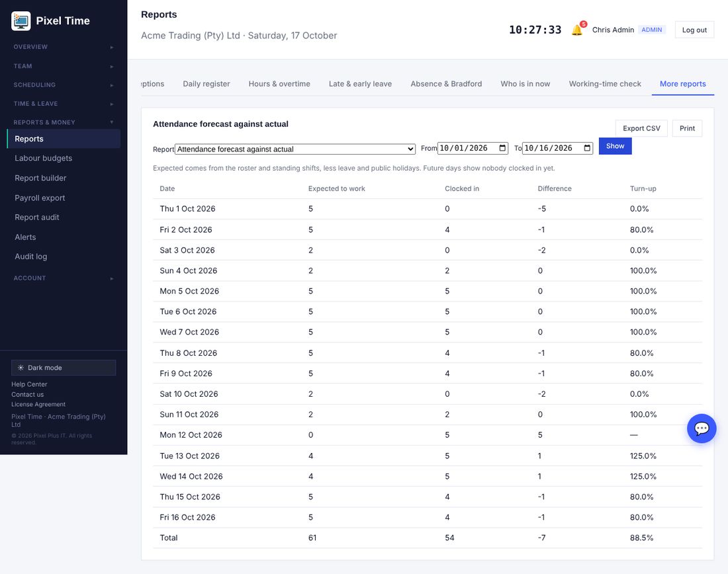This screenshot has width=728, height=574.
Task: Switch to the Hours & overtime tab
Action: [x=279, y=84]
